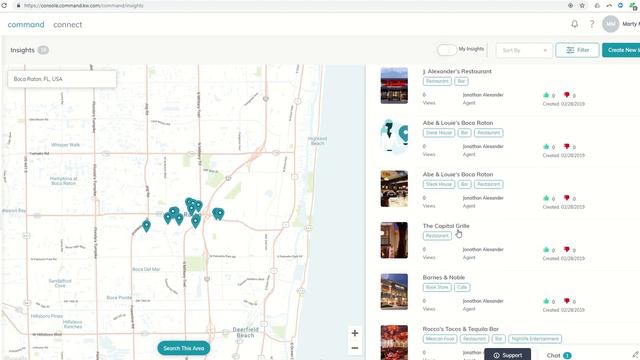The height and width of the screenshot is (360, 640).
Task: Click the Boca Raton location search field
Action: tap(62, 79)
